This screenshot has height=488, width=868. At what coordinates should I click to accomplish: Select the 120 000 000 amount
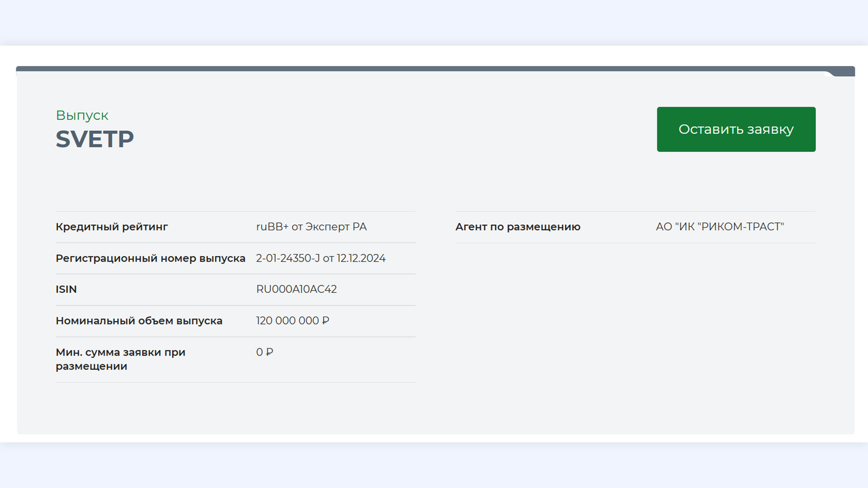(287, 321)
